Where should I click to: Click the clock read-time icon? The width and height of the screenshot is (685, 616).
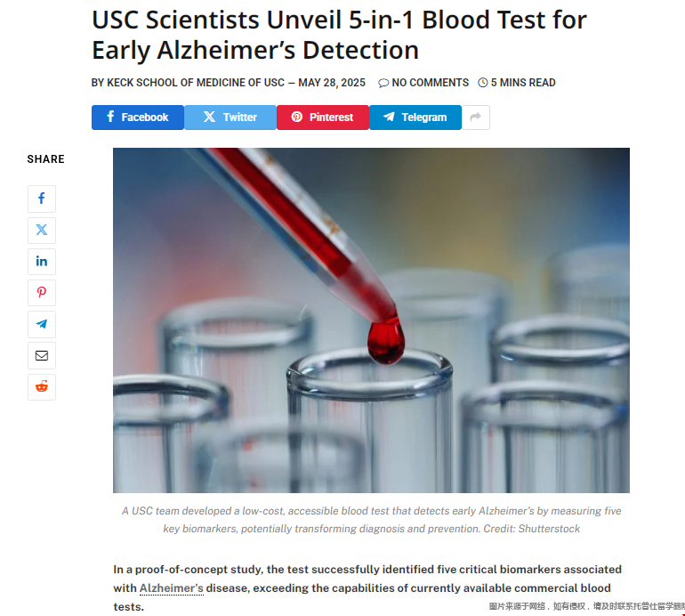[483, 83]
